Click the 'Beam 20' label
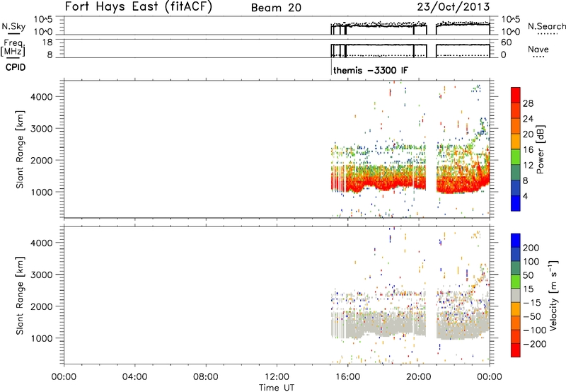The height and width of the screenshot is (392, 566). [276, 8]
